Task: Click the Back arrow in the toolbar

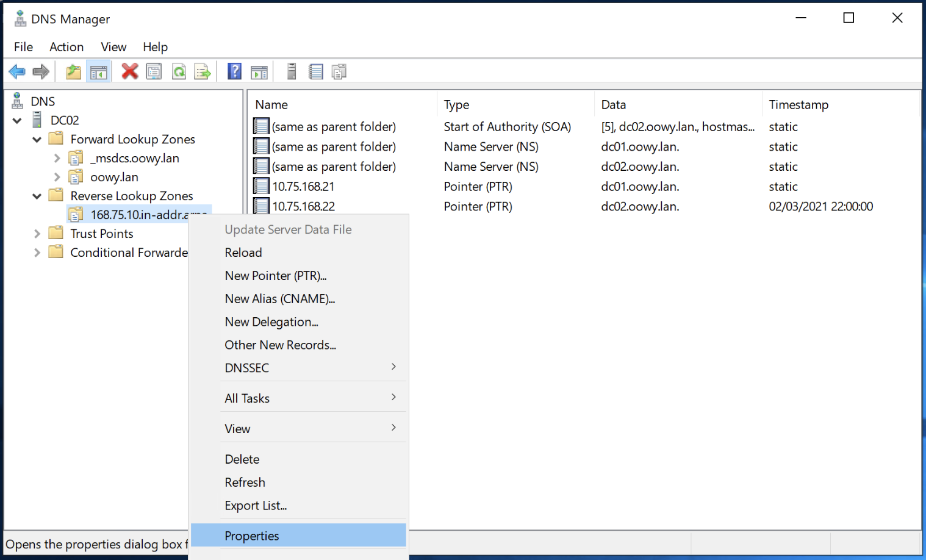Action: click(17, 72)
